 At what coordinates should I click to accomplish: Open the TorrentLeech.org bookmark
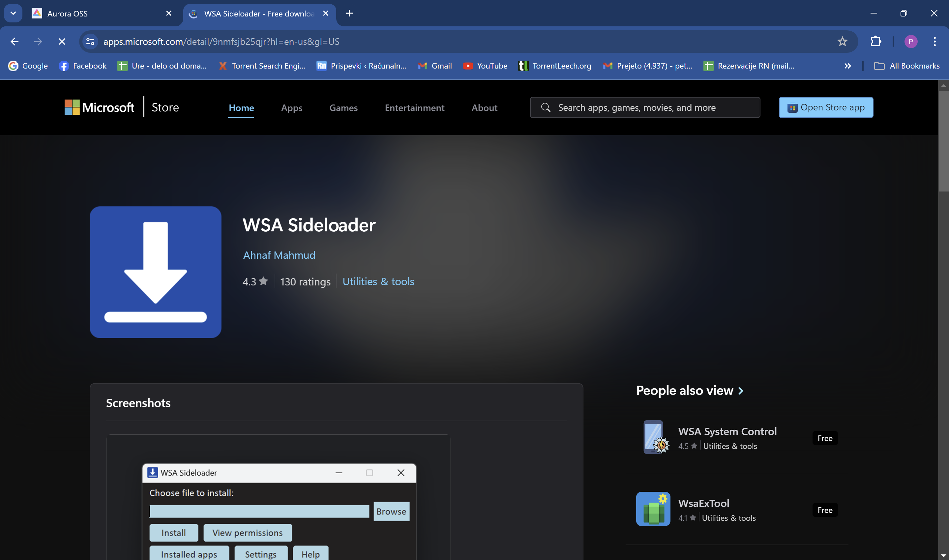pyautogui.click(x=555, y=66)
